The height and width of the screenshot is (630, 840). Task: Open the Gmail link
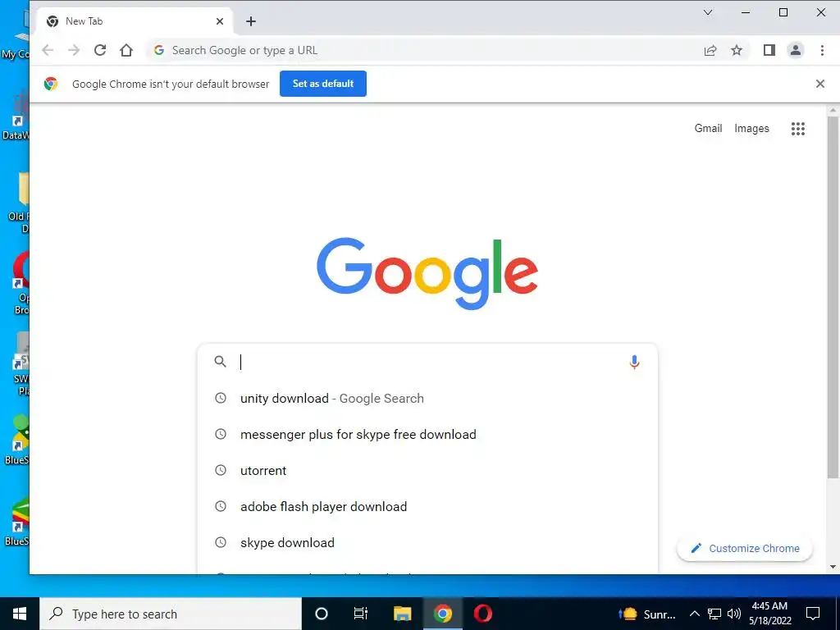708,129
